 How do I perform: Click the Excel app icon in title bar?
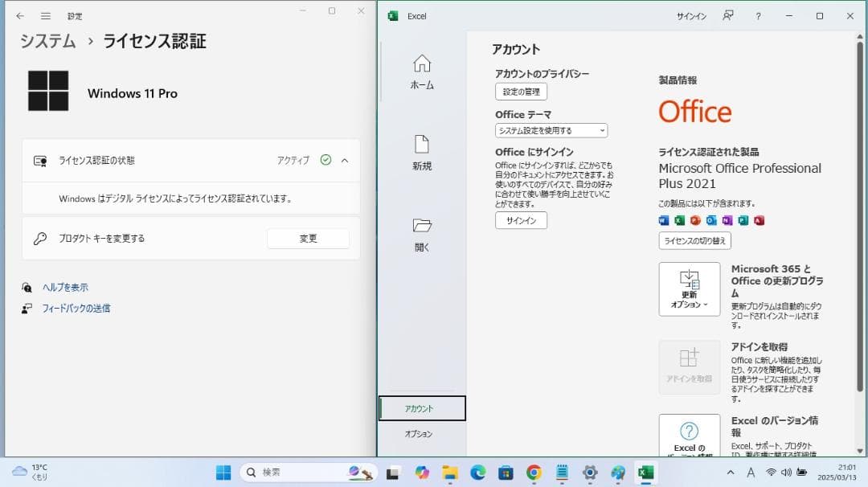point(393,16)
